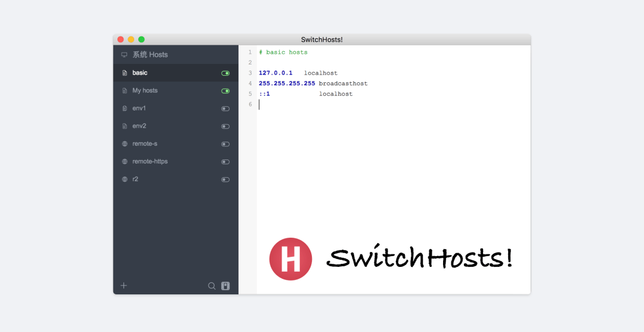Click the 255.255.255.255 address

click(x=287, y=84)
